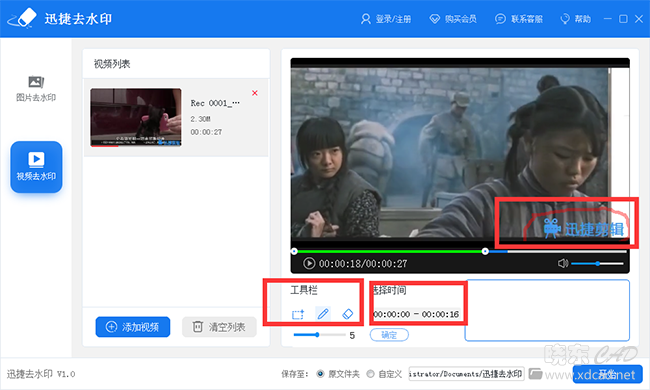Open 登录/注册 login menu

386,19
